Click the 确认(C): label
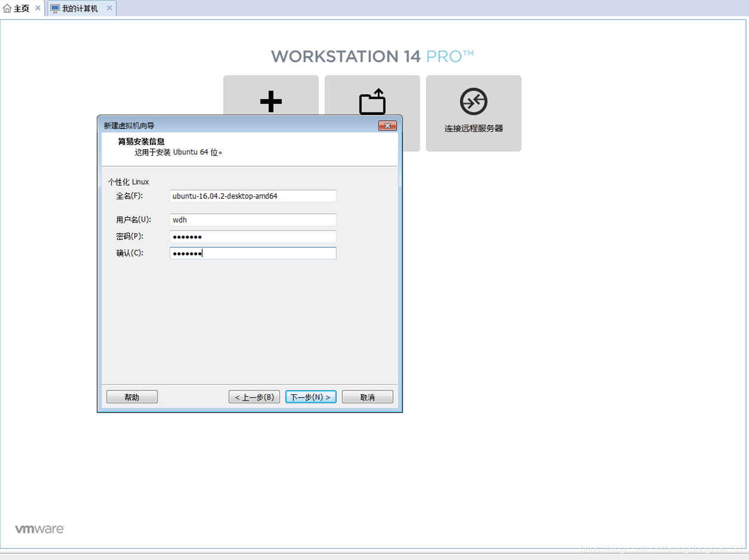Image resolution: width=749 pixels, height=560 pixels. [130, 253]
